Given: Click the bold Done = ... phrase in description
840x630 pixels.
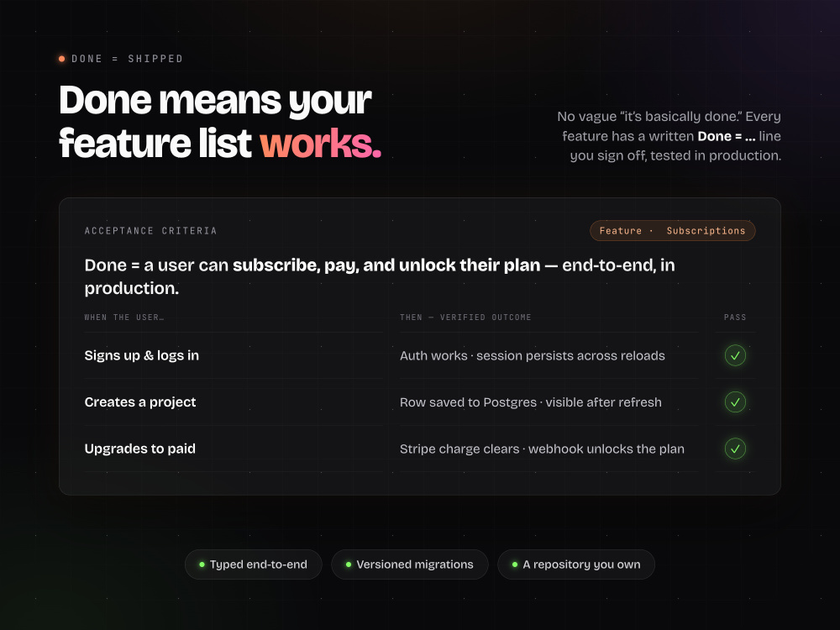Looking at the screenshot, I should click(726, 137).
